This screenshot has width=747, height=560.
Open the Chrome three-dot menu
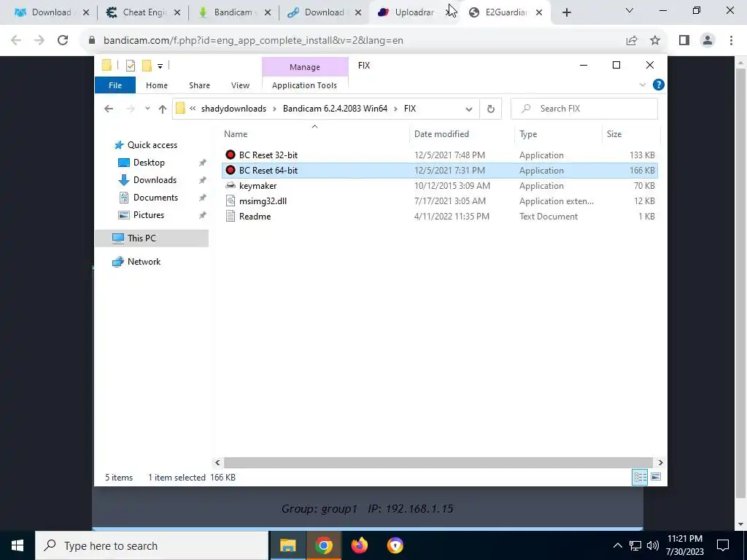click(x=731, y=41)
